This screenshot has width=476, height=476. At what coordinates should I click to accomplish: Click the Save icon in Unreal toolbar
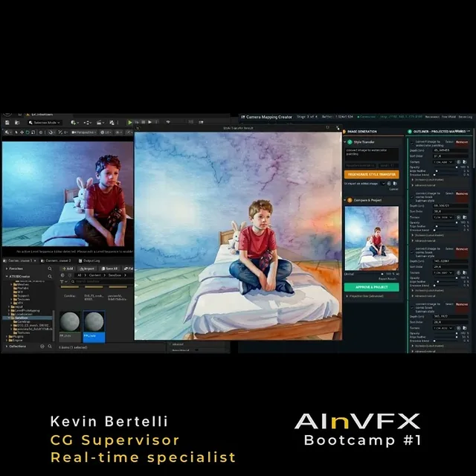pos(7,123)
